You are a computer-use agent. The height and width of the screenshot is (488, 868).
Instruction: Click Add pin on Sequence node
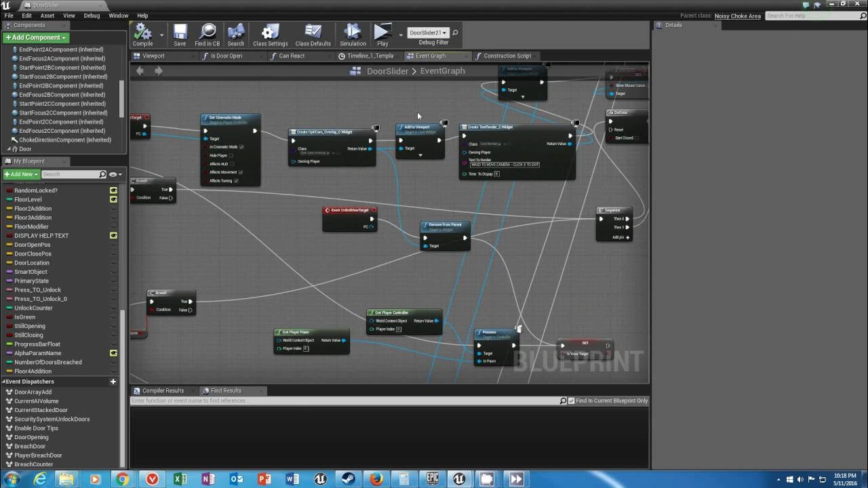(x=620, y=237)
